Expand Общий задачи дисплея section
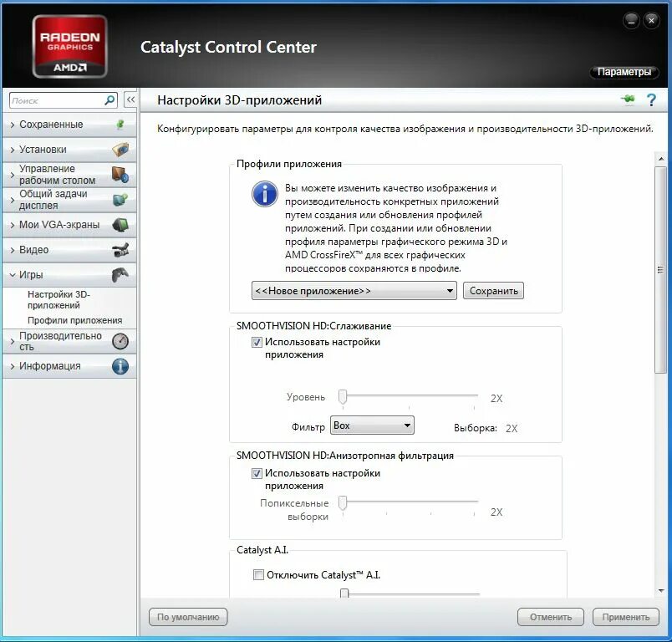Viewport: 672px width, 642px height. tap(69, 200)
